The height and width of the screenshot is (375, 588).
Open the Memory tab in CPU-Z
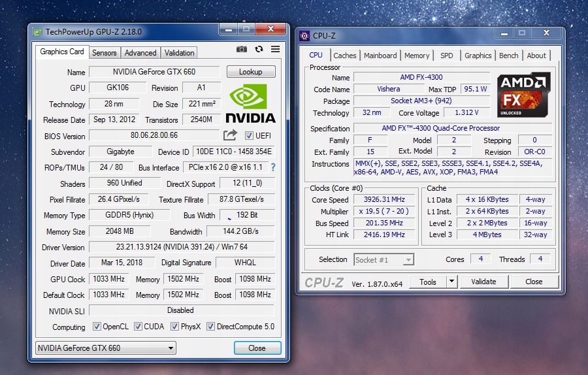pyautogui.click(x=417, y=56)
